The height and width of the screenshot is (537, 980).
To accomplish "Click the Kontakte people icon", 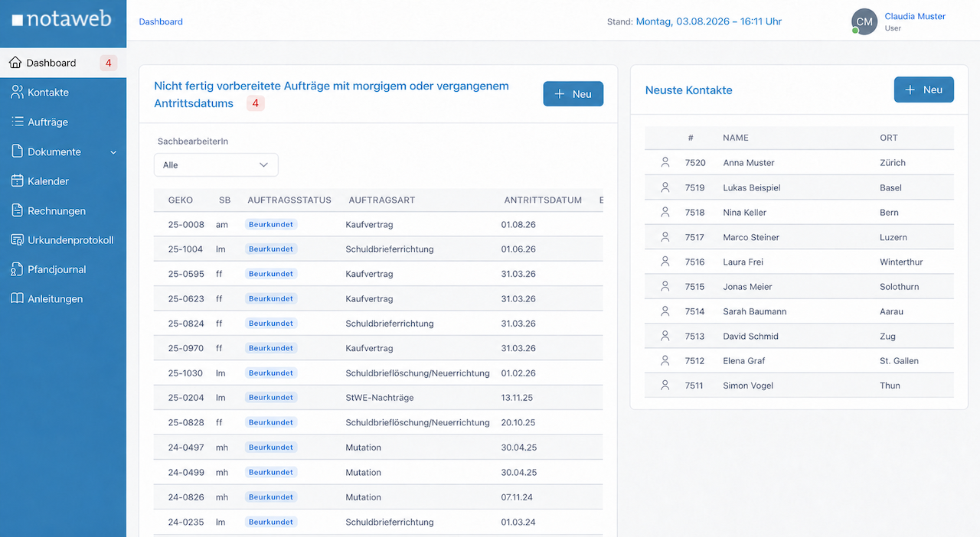I will pos(17,93).
